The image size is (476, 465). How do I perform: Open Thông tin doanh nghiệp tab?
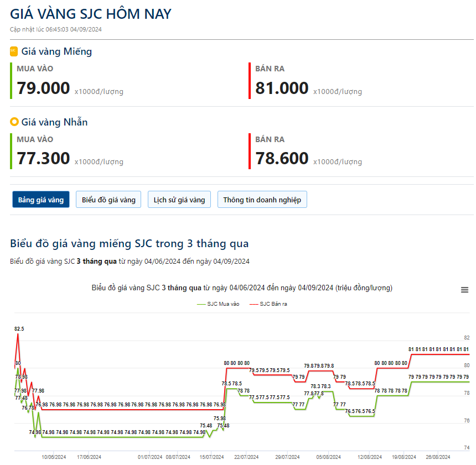pyautogui.click(x=262, y=200)
